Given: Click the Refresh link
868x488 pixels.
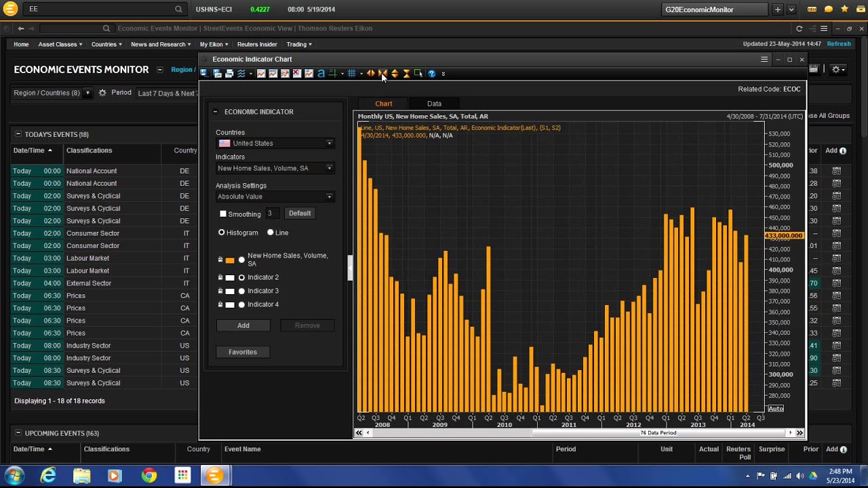Looking at the screenshot, I should tap(839, 44).
